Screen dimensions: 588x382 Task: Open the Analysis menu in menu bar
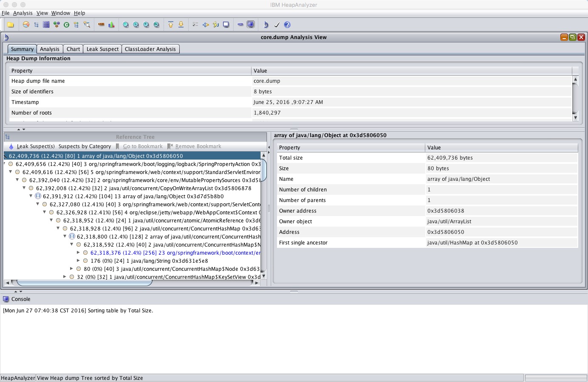click(23, 13)
